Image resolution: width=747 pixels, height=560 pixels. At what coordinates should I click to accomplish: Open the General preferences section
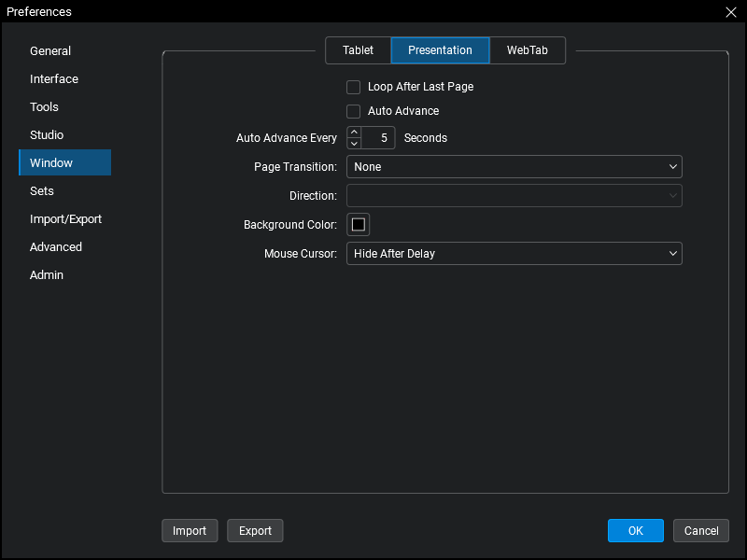(x=50, y=51)
